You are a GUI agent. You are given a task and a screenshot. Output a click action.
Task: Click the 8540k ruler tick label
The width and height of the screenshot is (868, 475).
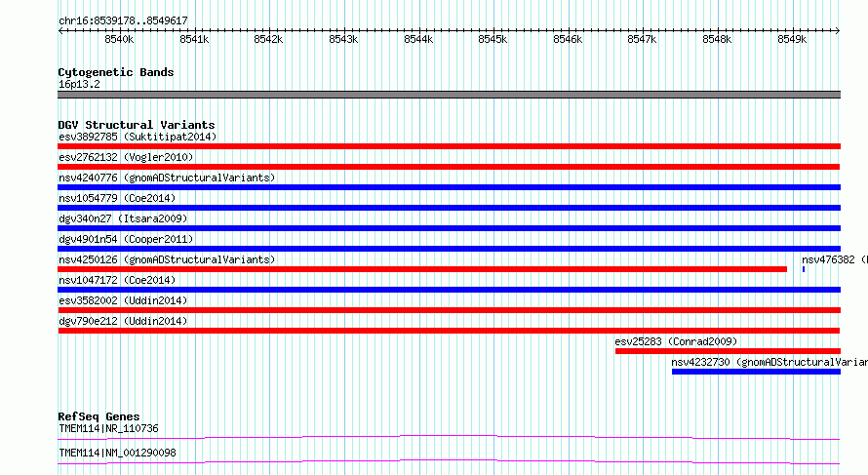119,39
